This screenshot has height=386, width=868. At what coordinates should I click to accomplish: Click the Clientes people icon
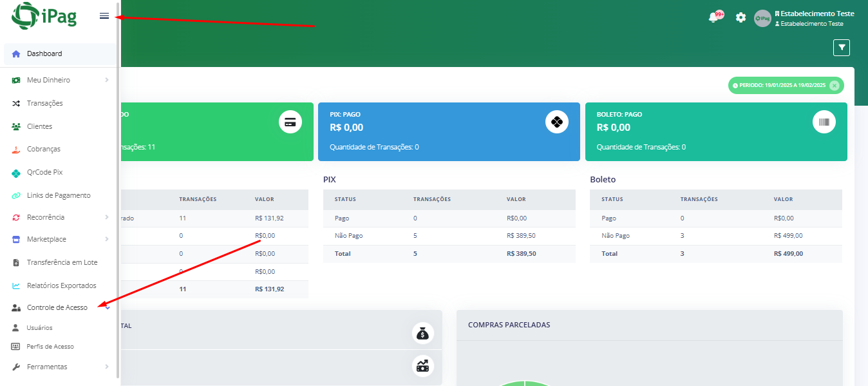(16, 126)
